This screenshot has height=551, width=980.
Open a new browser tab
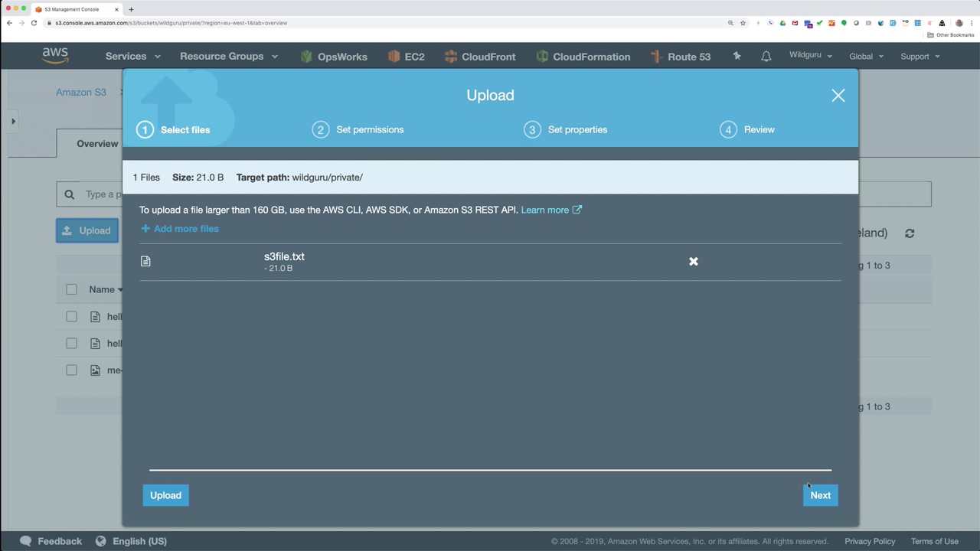(131, 9)
